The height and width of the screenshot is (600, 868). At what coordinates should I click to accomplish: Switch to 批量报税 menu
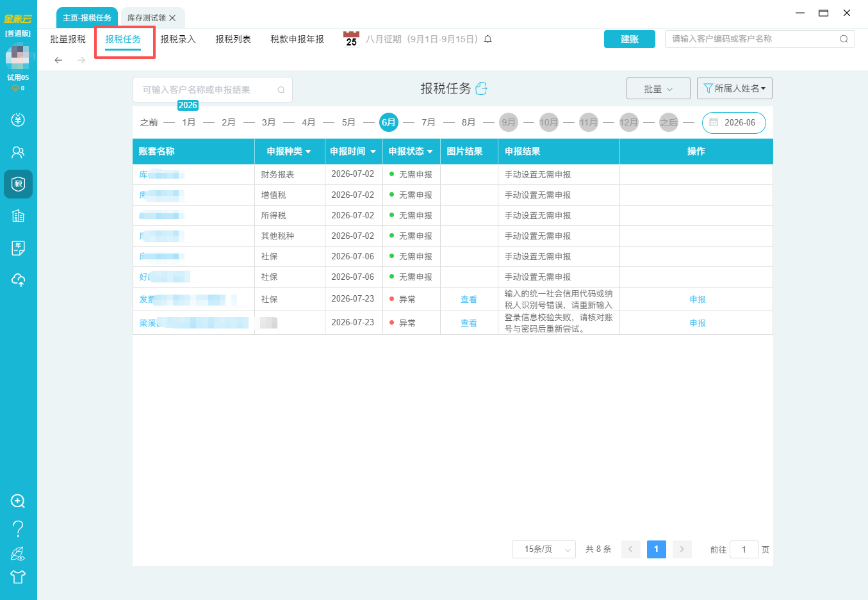(68, 39)
